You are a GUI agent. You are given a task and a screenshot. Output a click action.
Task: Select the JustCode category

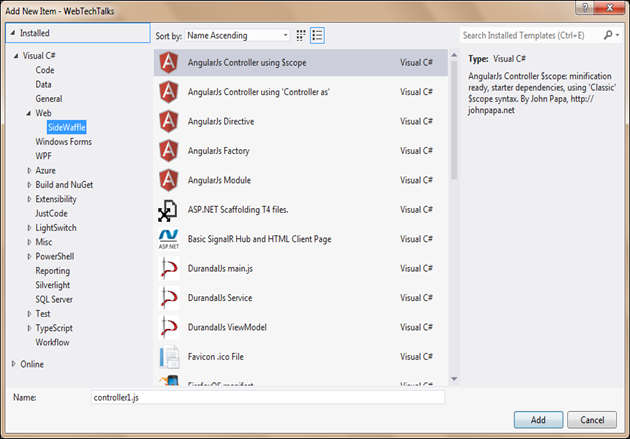(51, 213)
